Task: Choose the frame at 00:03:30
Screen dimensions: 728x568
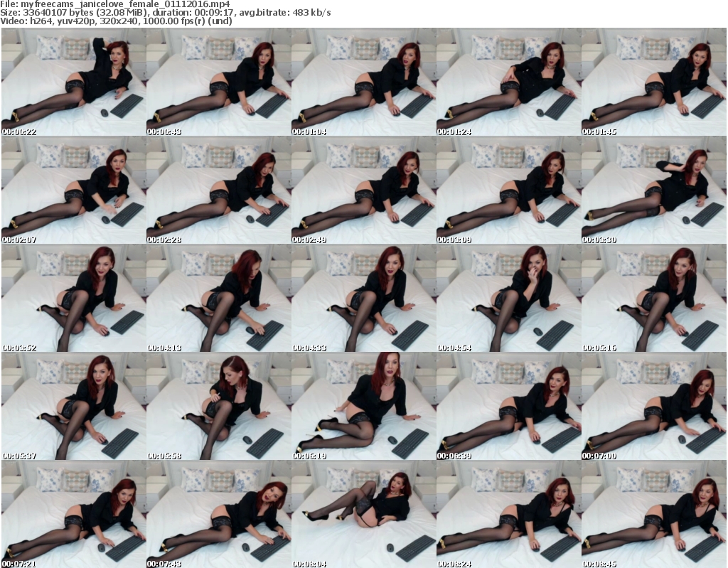Action: click(x=653, y=191)
